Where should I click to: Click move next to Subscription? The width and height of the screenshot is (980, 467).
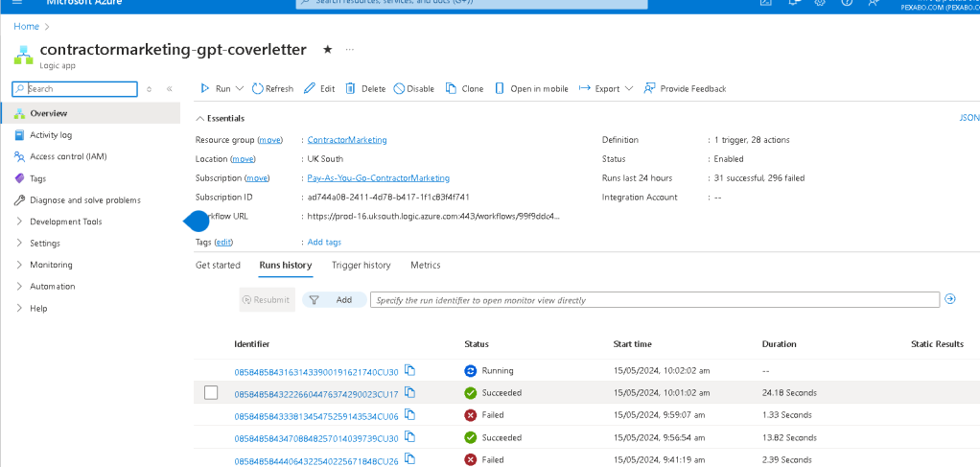257,178
